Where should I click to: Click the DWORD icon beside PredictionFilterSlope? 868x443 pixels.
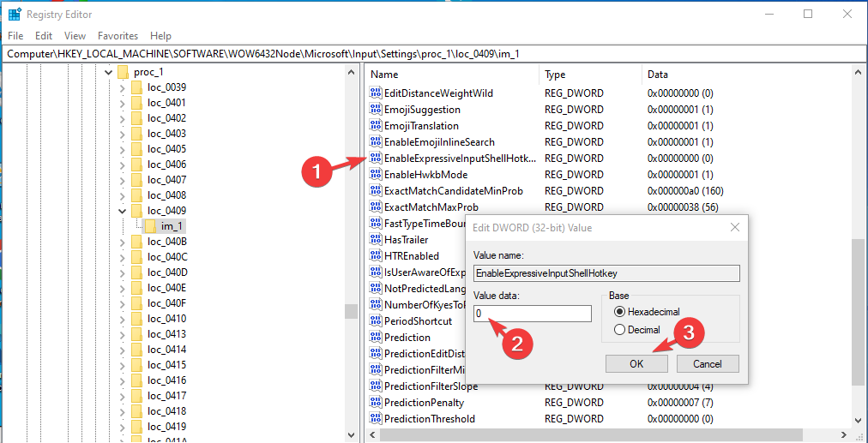click(x=376, y=386)
